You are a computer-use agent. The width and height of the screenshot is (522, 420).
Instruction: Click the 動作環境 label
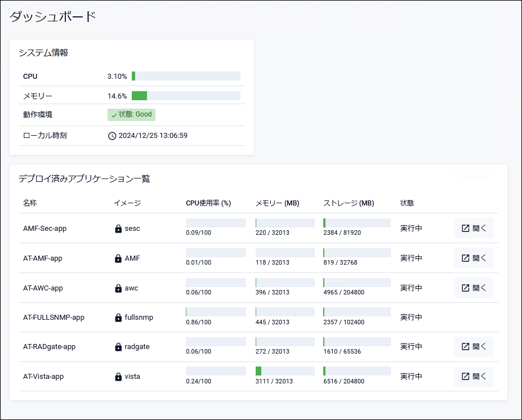pyautogui.click(x=38, y=114)
